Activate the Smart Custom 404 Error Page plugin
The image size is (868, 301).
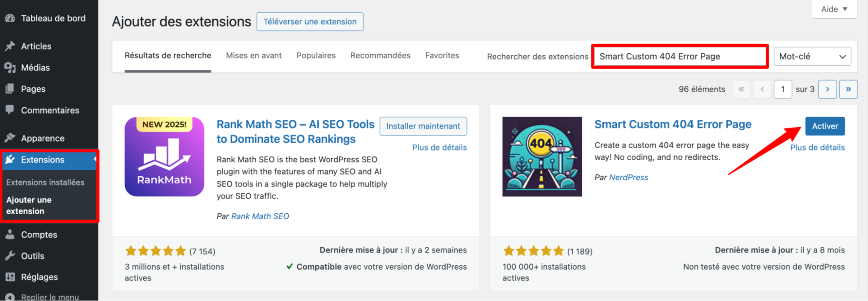(x=825, y=126)
